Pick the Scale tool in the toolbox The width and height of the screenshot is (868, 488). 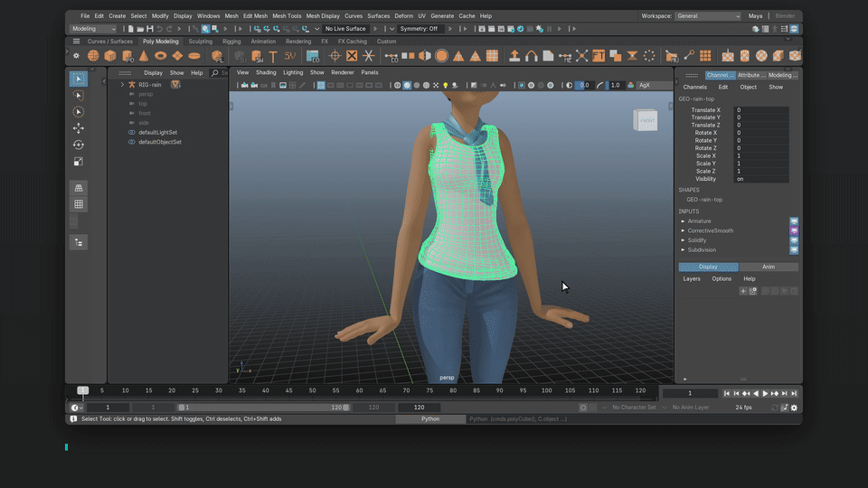click(79, 162)
